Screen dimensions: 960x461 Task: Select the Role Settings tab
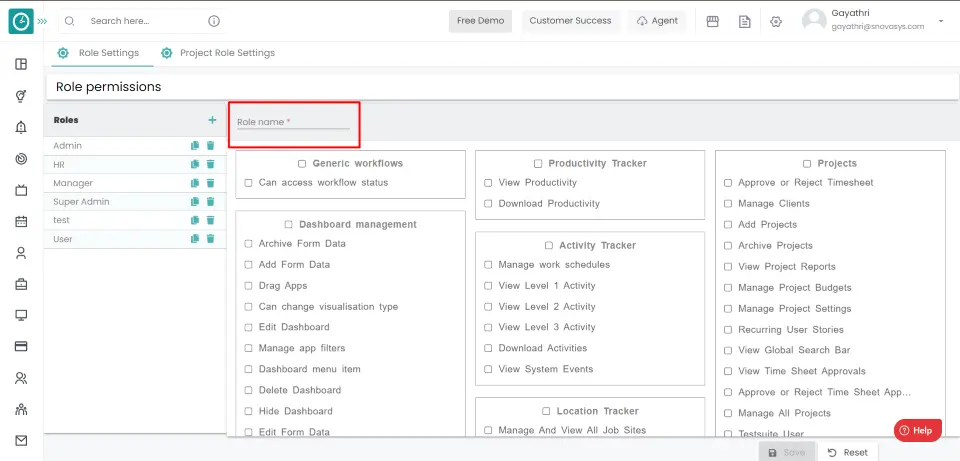click(108, 53)
